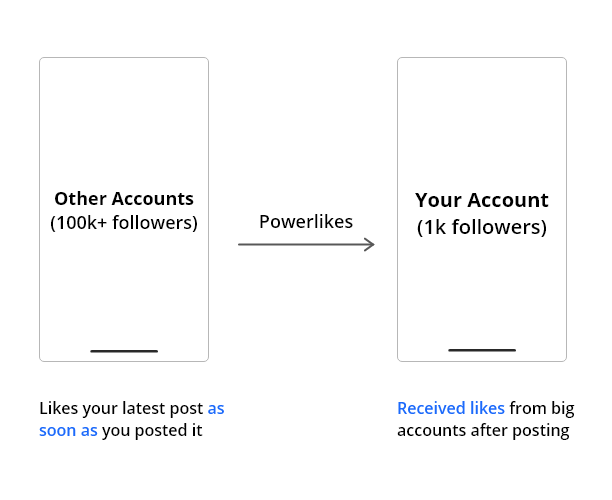Click the "you posted it" text
The image size is (612, 500).
152,431
